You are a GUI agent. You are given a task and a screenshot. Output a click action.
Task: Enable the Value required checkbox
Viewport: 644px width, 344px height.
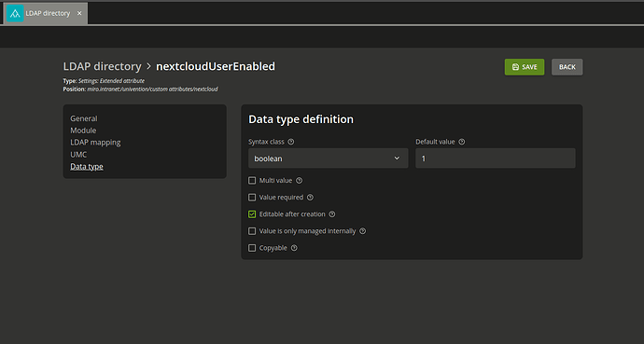click(x=252, y=198)
